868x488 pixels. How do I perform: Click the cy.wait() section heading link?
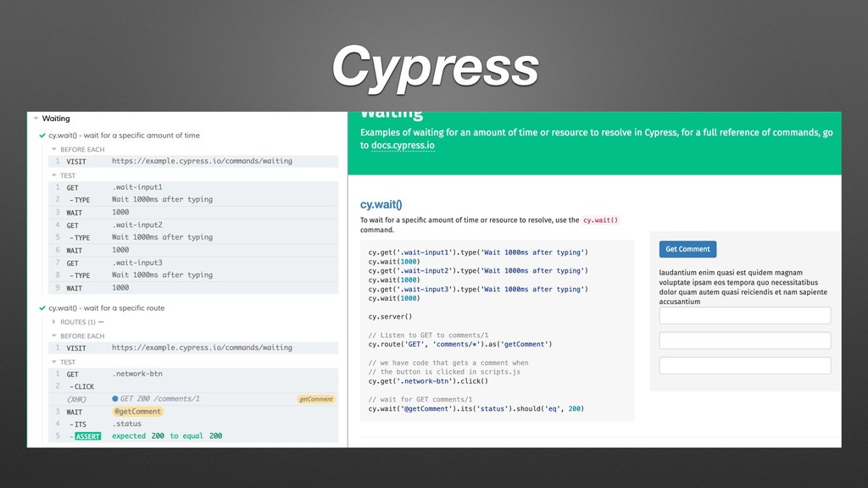[381, 204]
